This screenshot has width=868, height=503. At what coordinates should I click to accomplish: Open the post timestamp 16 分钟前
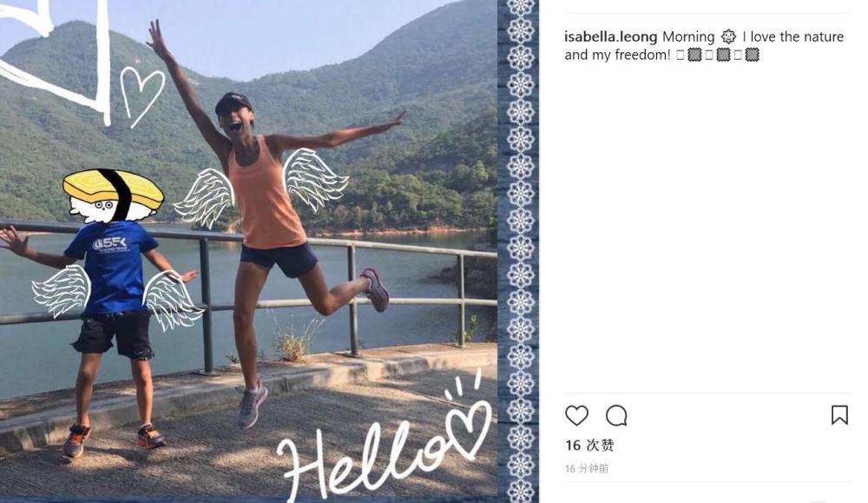[x=586, y=468]
